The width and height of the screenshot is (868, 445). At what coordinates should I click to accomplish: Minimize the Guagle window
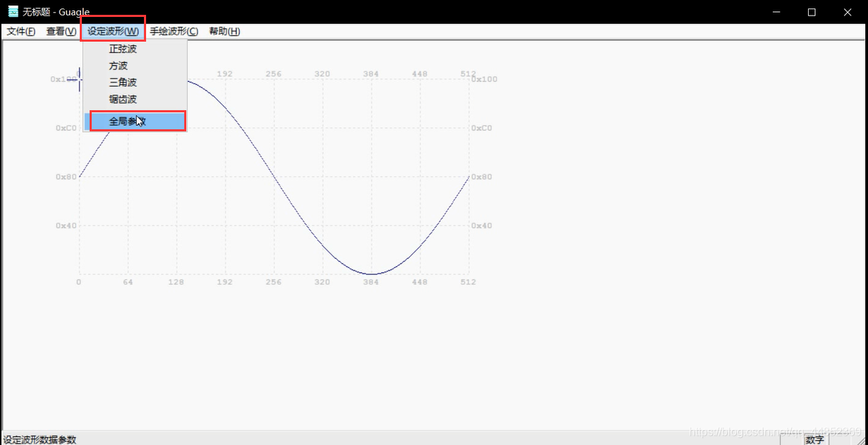[777, 12]
